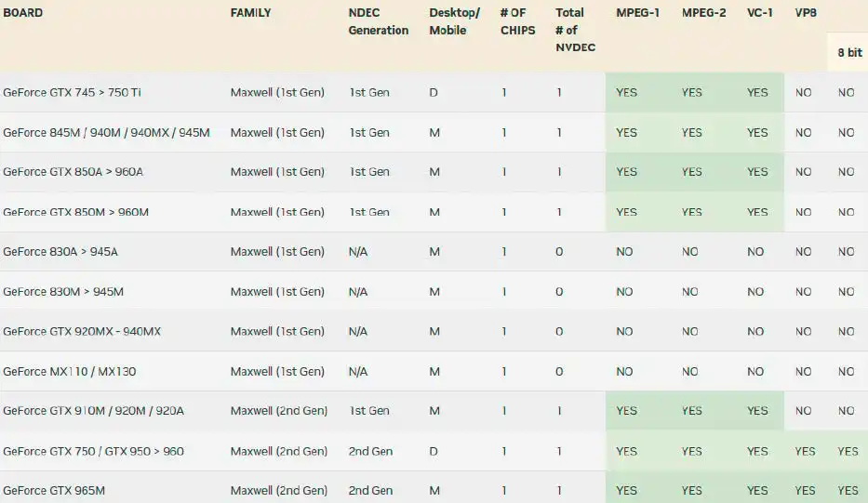This screenshot has width=868, height=503.
Task: Select the GeForce GTX 745 > 750 Ti row
Action: (72, 93)
